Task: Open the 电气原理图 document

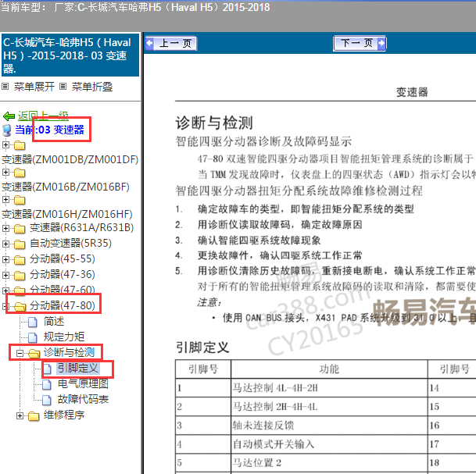Action: (83, 383)
